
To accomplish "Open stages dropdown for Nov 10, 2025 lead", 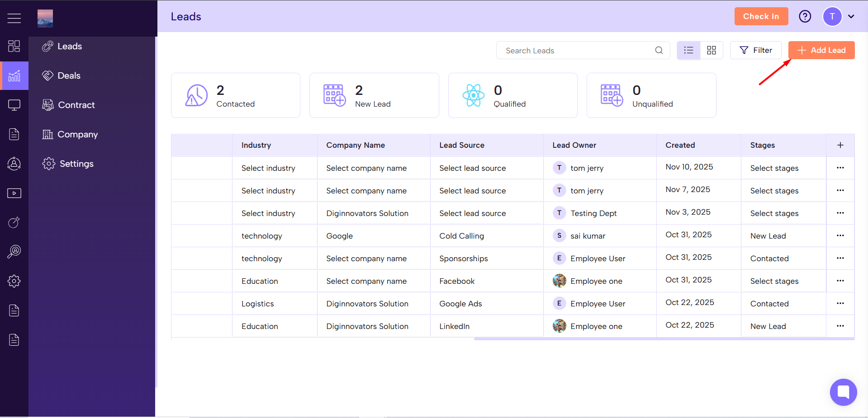I will (x=774, y=168).
